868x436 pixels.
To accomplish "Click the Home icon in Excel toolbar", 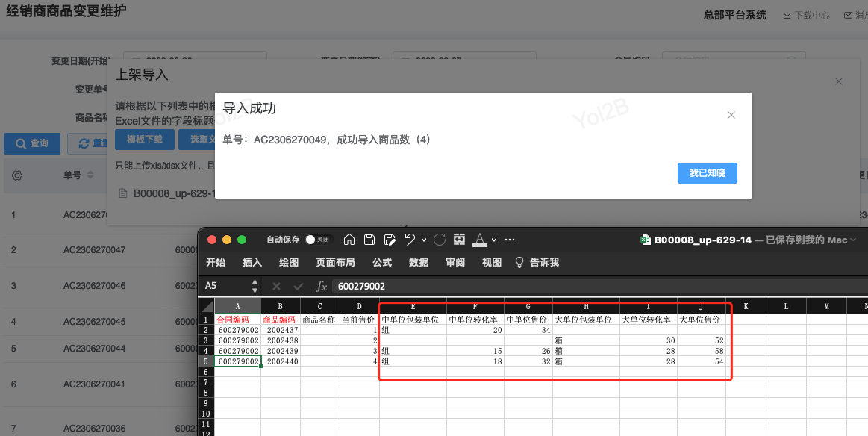I will (349, 240).
